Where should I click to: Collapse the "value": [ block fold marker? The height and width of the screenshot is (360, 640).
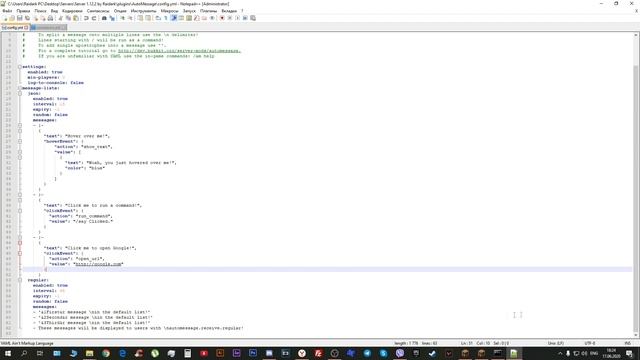(x=20, y=152)
